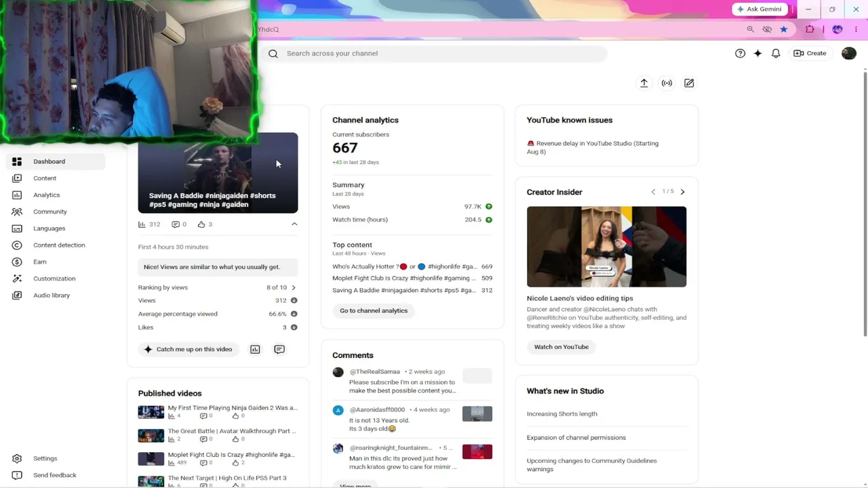
Task: Go to previous Creator Insider card
Action: click(653, 192)
